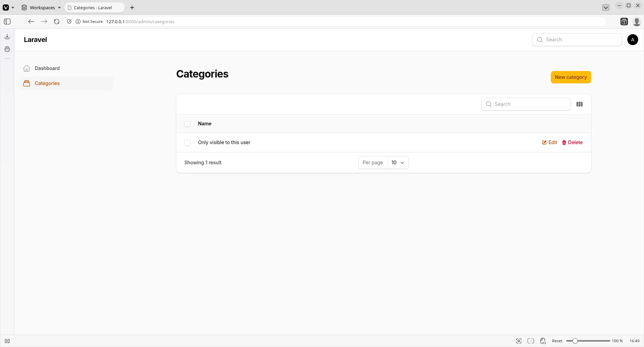Image resolution: width=644 pixels, height=347 pixels.
Task: Edit the 'Only visible to this user' category
Action: point(549,142)
